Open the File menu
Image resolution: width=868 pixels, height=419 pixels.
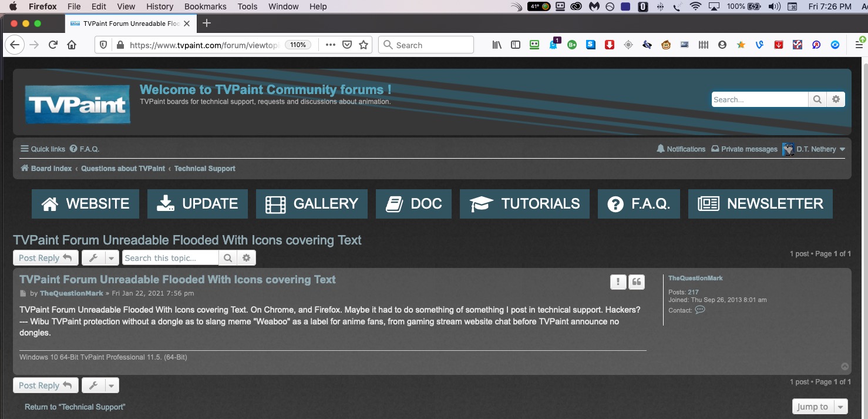[74, 6]
